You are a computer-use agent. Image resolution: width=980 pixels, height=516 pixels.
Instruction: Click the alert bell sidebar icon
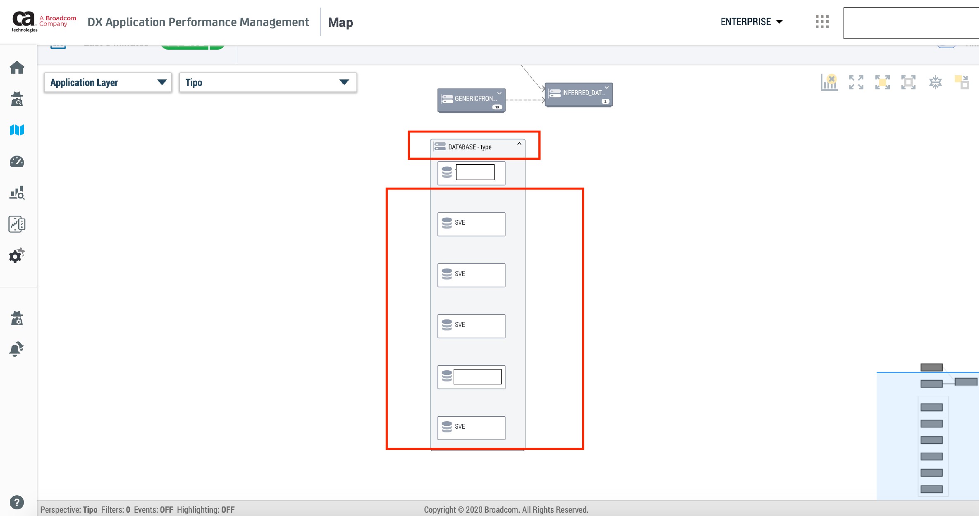[17, 349]
